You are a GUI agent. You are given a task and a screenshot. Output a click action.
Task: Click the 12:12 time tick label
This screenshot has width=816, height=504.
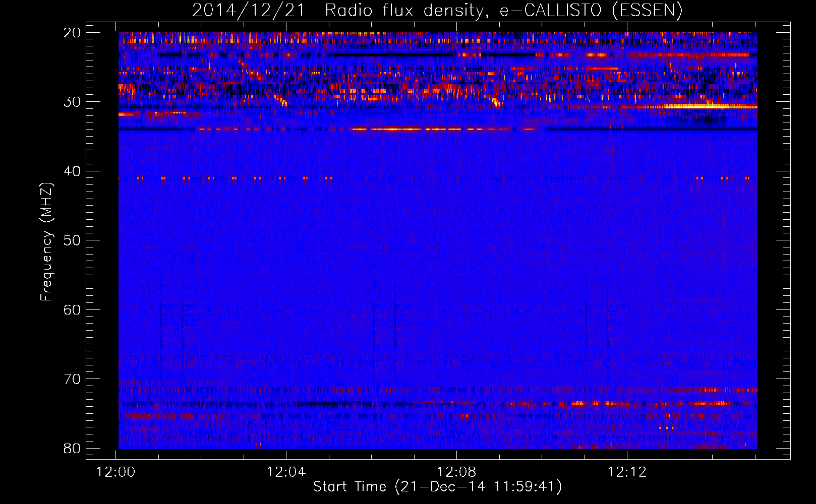pos(627,472)
